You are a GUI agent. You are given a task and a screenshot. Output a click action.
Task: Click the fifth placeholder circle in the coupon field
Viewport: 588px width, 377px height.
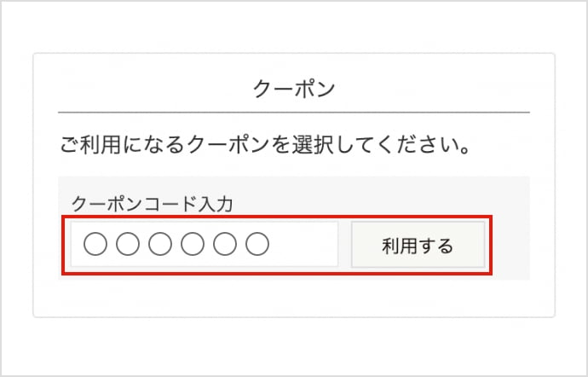pyautogui.click(x=224, y=246)
